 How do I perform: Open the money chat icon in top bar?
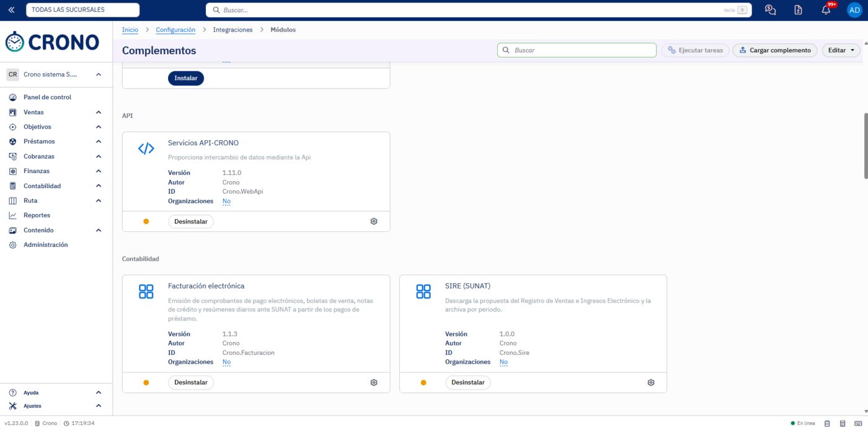(x=770, y=10)
